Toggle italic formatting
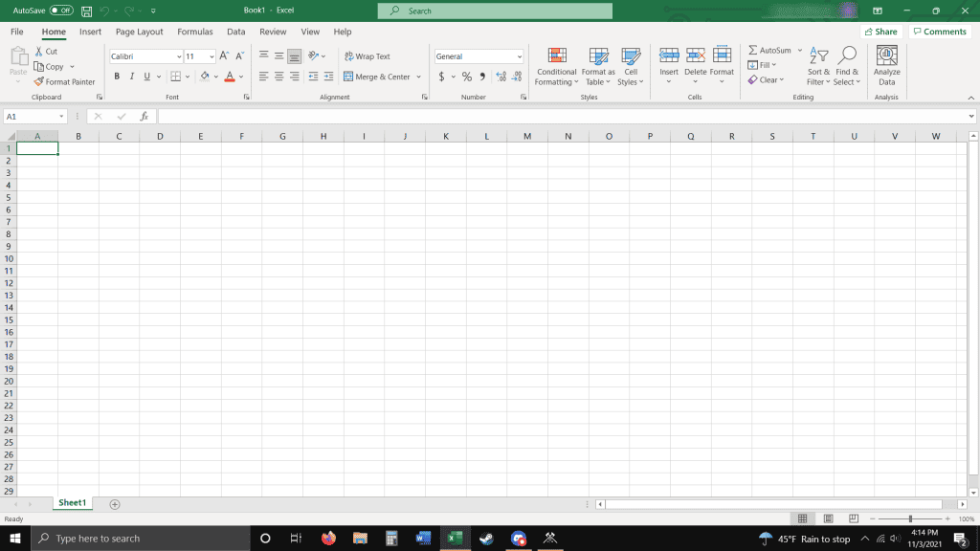Image resolution: width=980 pixels, height=551 pixels. [x=131, y=76]
